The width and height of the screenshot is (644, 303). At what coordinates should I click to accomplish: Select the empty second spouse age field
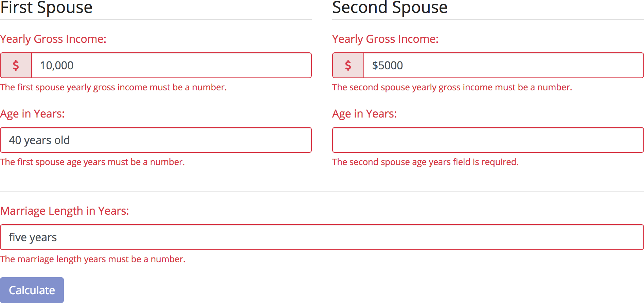[488, 140]
